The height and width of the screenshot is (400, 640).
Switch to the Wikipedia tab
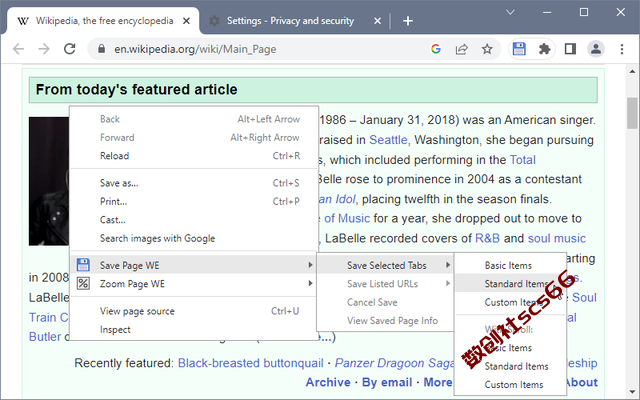(x=104, y=21)
